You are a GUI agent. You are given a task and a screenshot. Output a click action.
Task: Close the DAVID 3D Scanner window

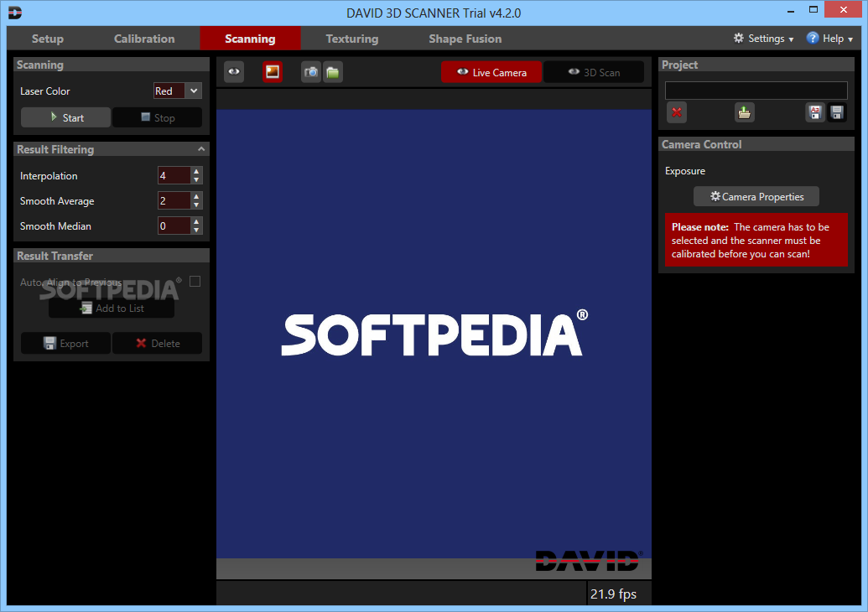(843, 10)
